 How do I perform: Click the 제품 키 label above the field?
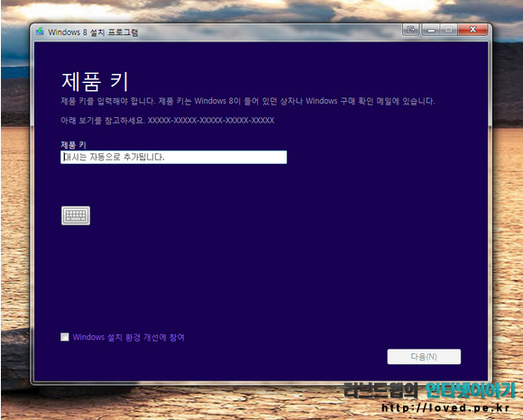(73, 145)
